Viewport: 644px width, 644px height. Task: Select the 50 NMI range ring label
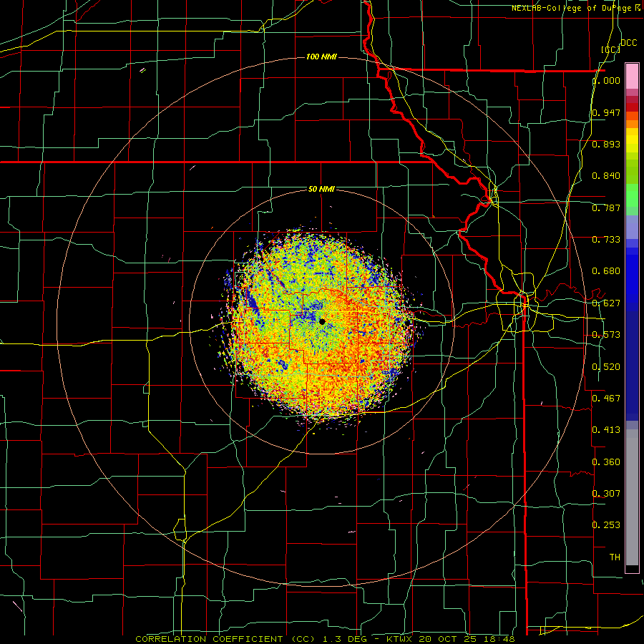click(321, 189)
